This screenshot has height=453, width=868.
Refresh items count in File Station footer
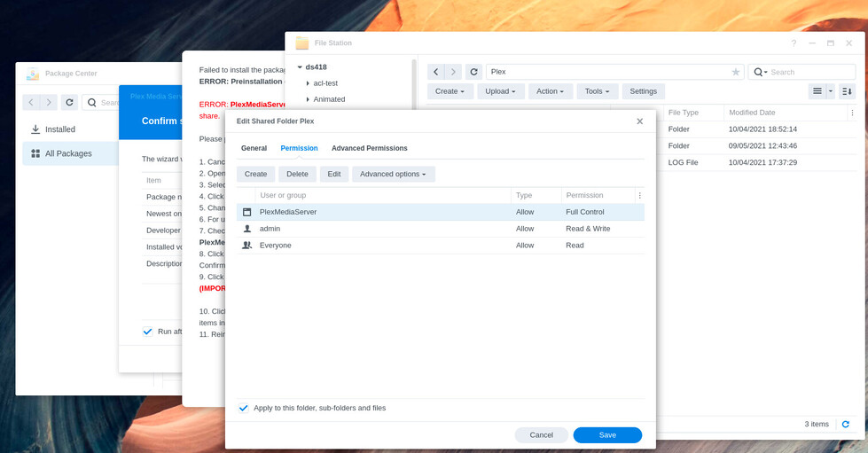tap(845, 425)
